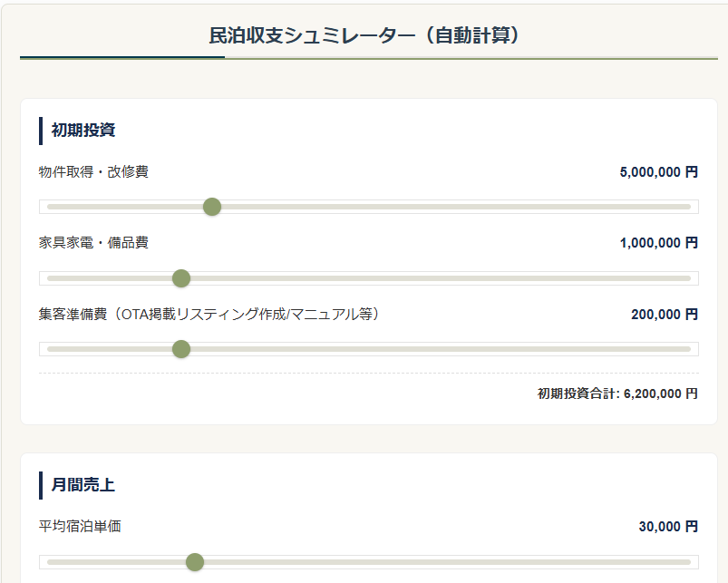
Task: Click the 初期投資合計 6,200,000 円 total
Action: point(617,394)
